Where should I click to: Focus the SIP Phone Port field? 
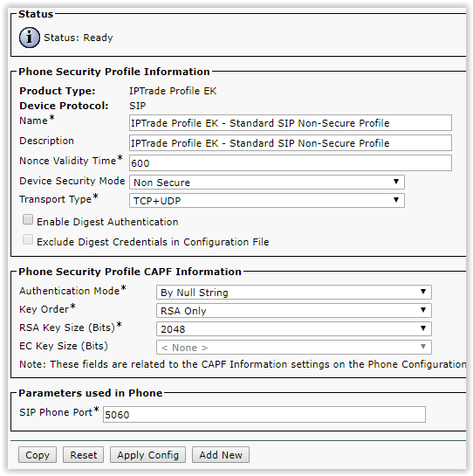point(264,414)
